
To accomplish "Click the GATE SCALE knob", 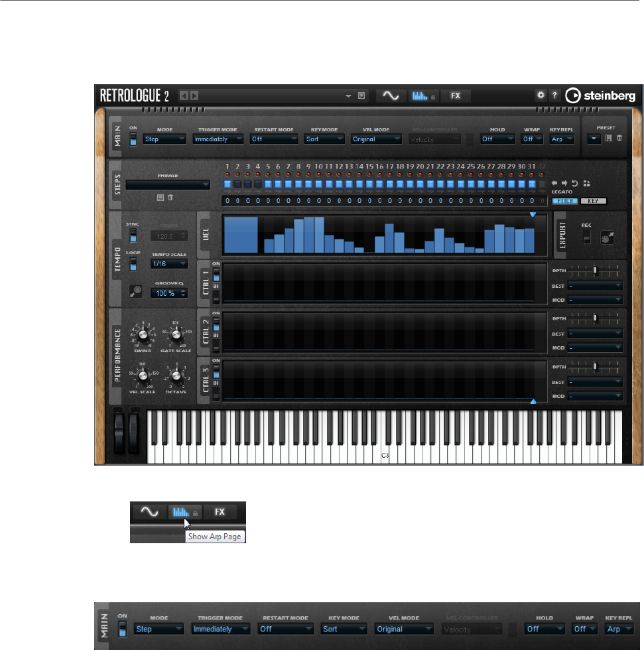I will point(176,334).
